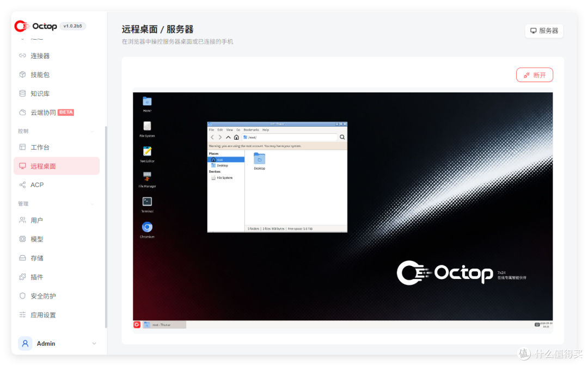Screen dimensions: 588x366
Task: Select the Chromium desktop icon
Action: pos(147,230)
